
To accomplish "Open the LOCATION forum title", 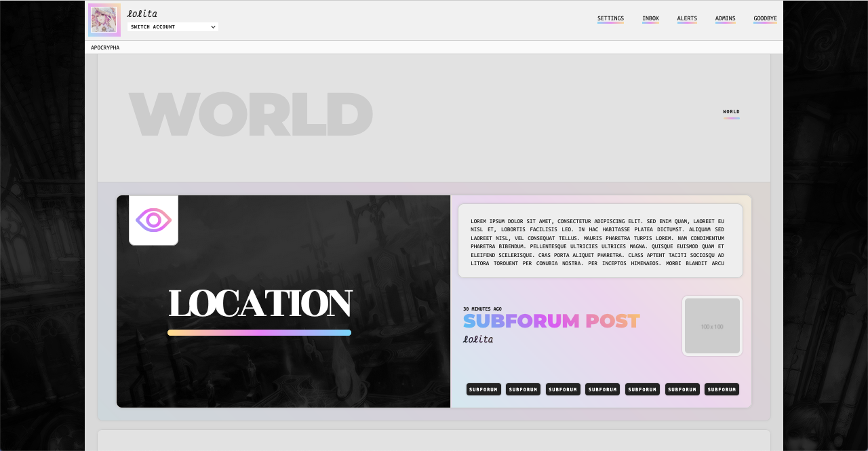I will point(260,303).
